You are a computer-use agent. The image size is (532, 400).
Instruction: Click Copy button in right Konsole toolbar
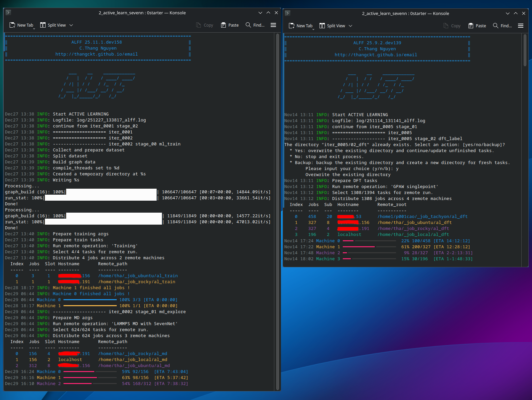[452, 26]
